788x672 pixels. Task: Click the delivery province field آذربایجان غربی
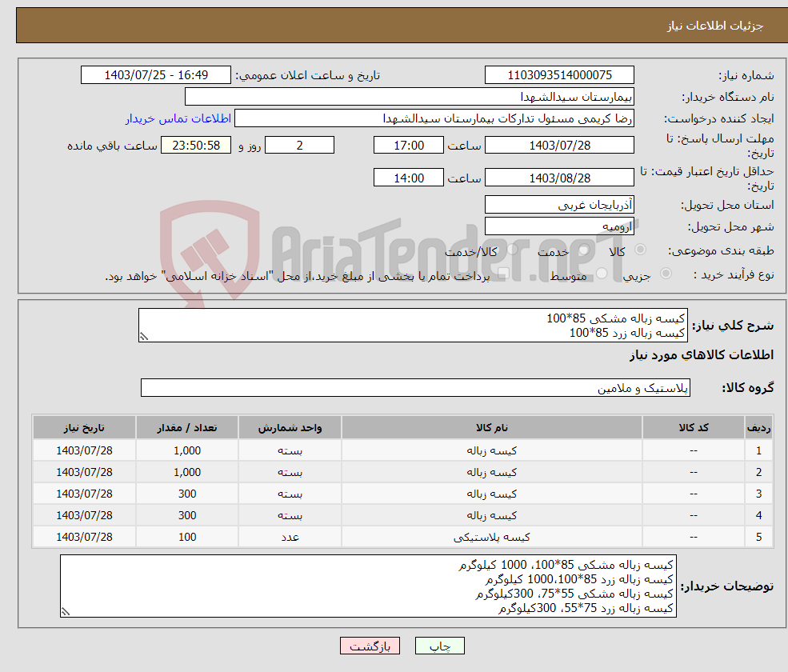[x=559, y=205]
